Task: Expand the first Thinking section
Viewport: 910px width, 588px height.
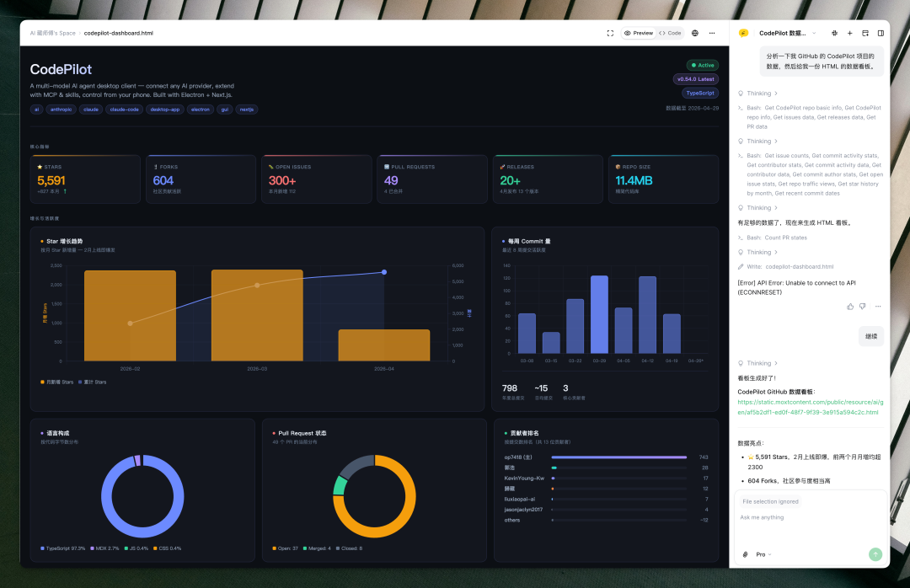Action: point(758,94)
